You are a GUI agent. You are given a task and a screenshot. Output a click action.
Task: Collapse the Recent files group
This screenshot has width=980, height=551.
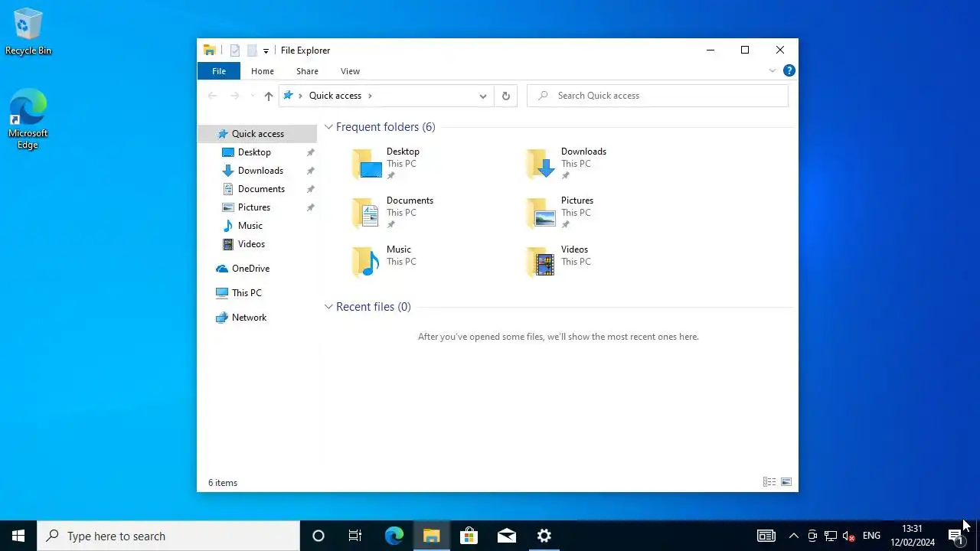(x=328, y=307)
